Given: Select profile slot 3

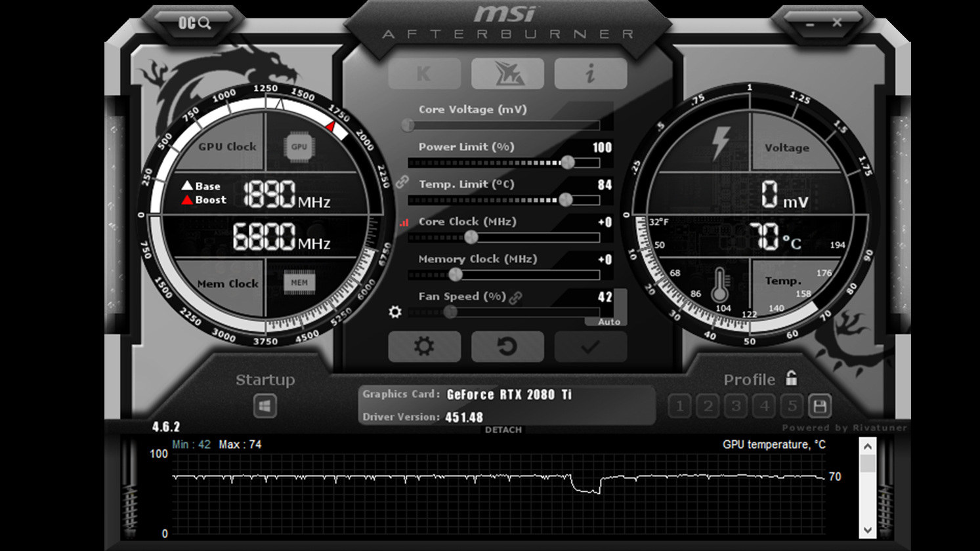Looking at the screenshot, I should [736, 406].
